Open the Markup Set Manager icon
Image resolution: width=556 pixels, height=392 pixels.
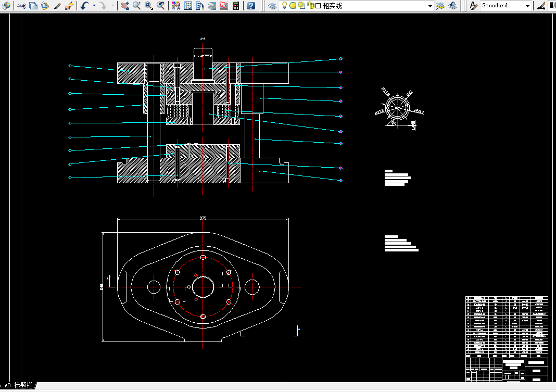(224, 6)
